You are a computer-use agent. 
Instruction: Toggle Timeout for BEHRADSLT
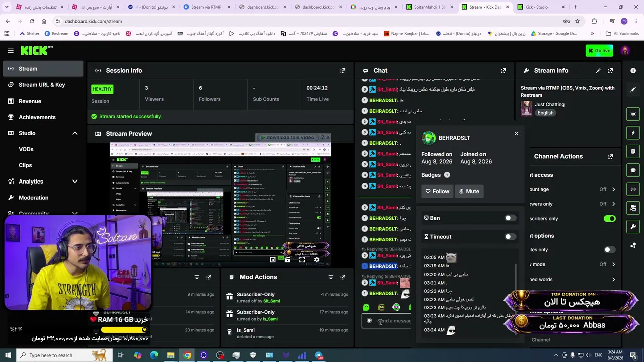[x=510, y=237]
